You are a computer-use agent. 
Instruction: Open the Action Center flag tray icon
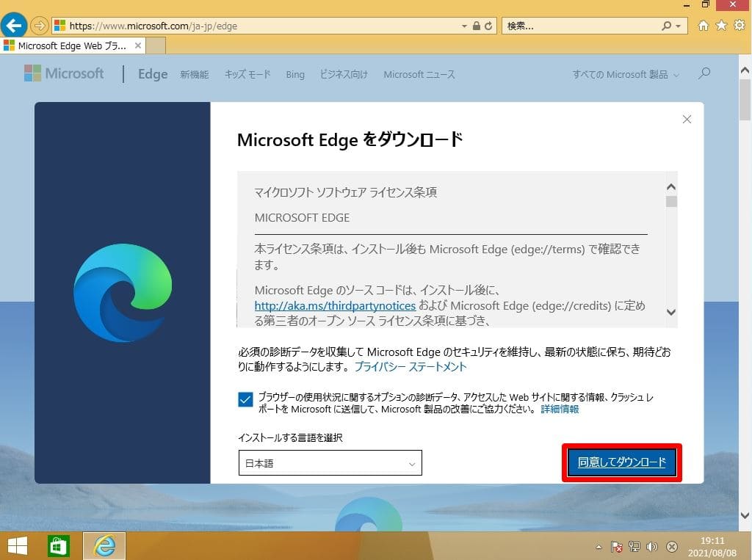(617, 547)
